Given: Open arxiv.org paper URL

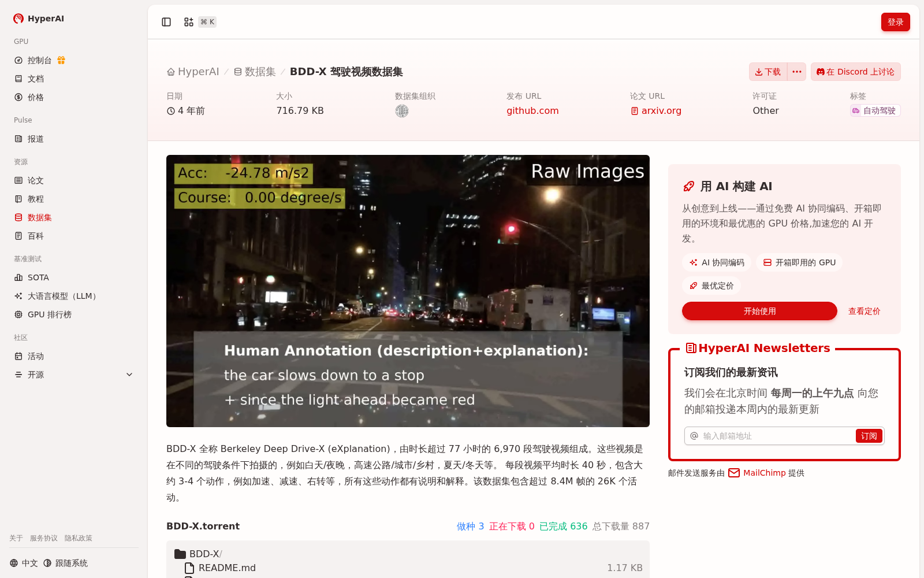Looking at the screenshot, I should coord(656,110).
